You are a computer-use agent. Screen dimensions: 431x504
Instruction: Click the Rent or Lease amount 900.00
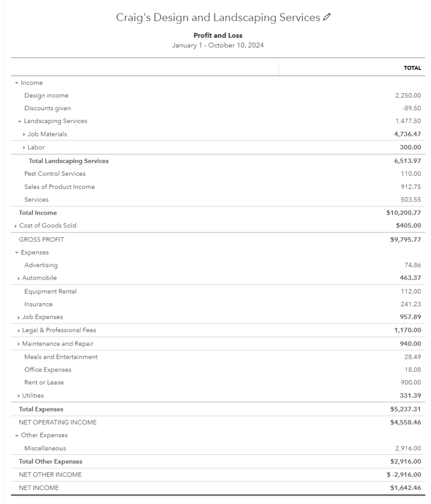(x=411, y=382)
